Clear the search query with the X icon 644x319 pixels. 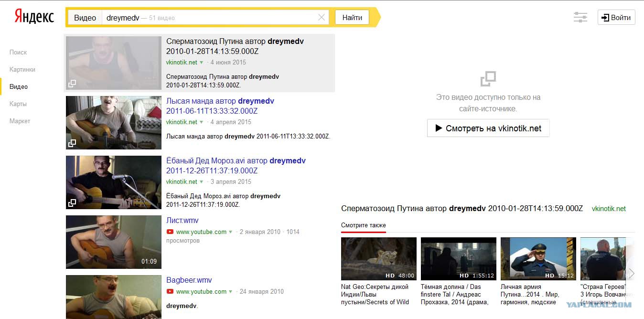[322, 18]
